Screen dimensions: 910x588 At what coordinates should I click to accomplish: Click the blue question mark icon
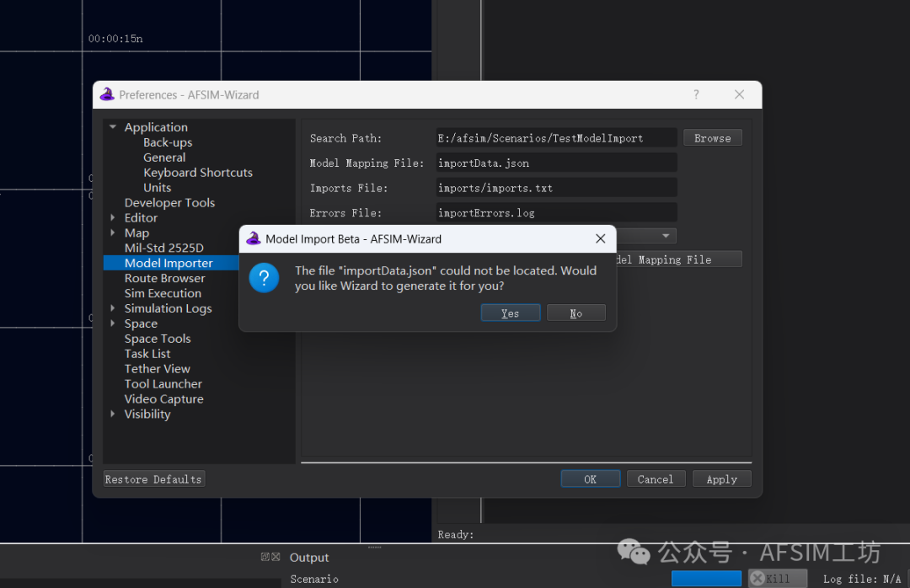click(264, 278)
